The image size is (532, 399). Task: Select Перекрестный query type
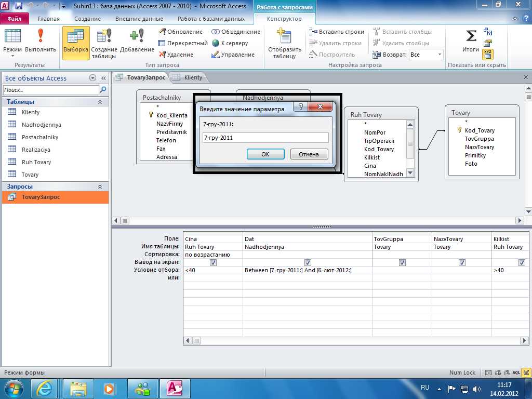(x=182, y=43)
